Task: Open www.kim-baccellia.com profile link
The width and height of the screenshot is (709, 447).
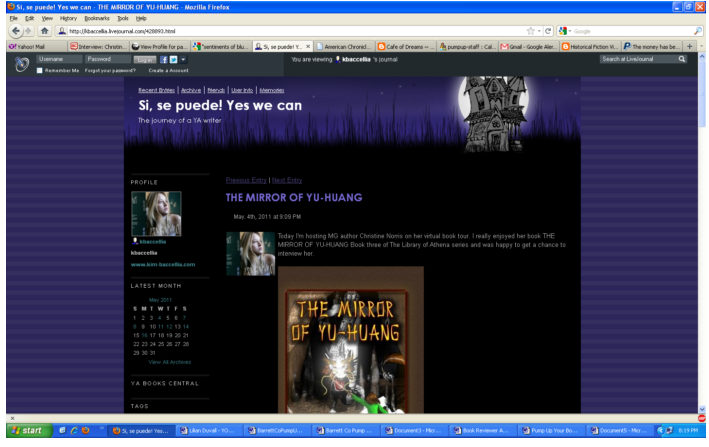Action: [x=163, y=264]
